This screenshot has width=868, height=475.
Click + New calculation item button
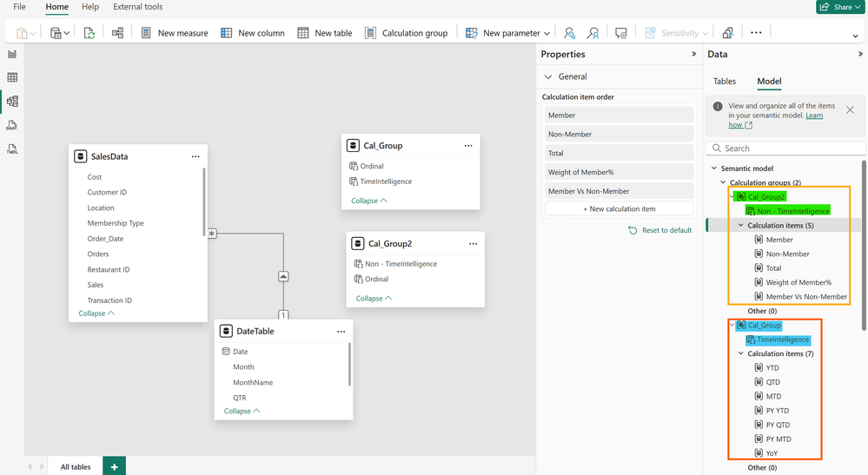[x=619, y=209]
